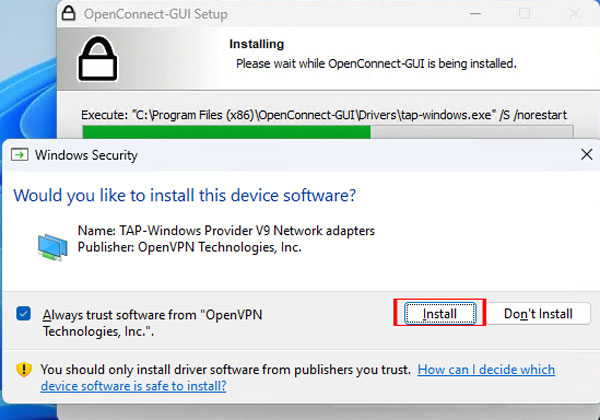
Task: Click the yellow warning shield icon
Action: click(x=25, y=369)
